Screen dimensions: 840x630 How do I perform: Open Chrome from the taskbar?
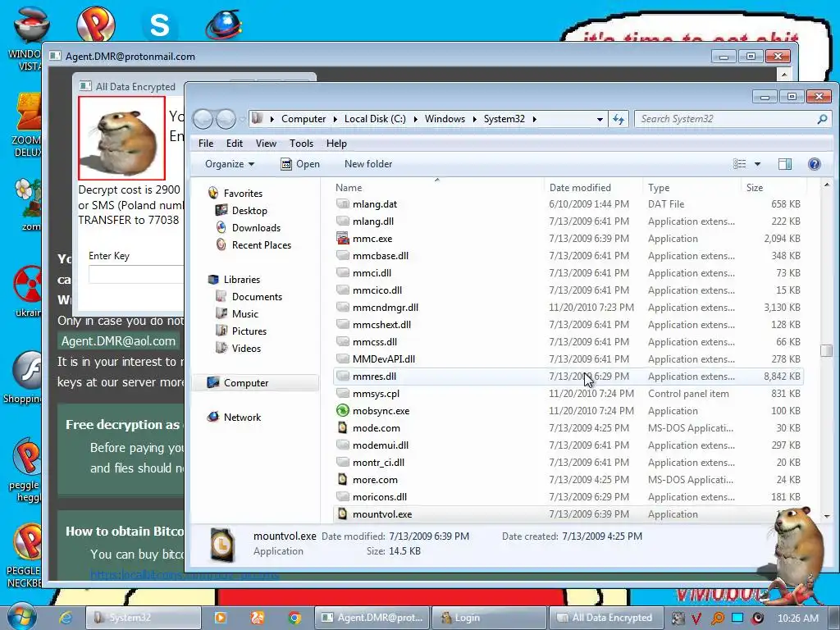(x=294, y=618)
